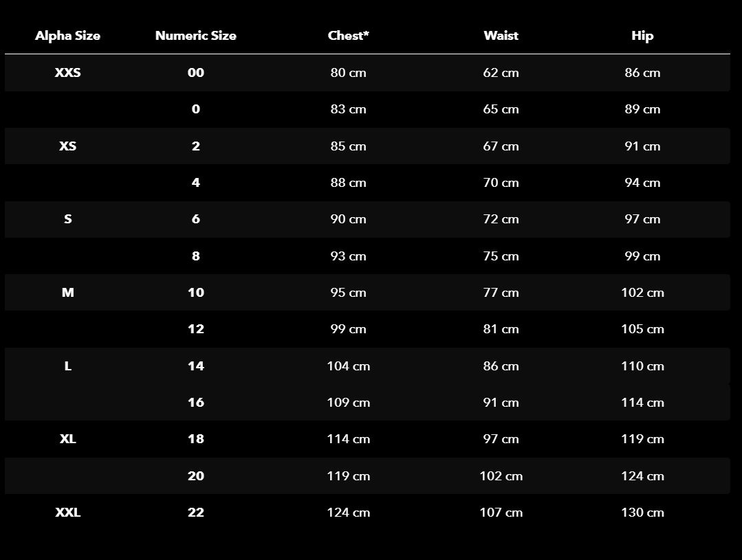This screenshot has width=742, height=560.
Task: Click the Chest* column header
Action: (348, 36)
